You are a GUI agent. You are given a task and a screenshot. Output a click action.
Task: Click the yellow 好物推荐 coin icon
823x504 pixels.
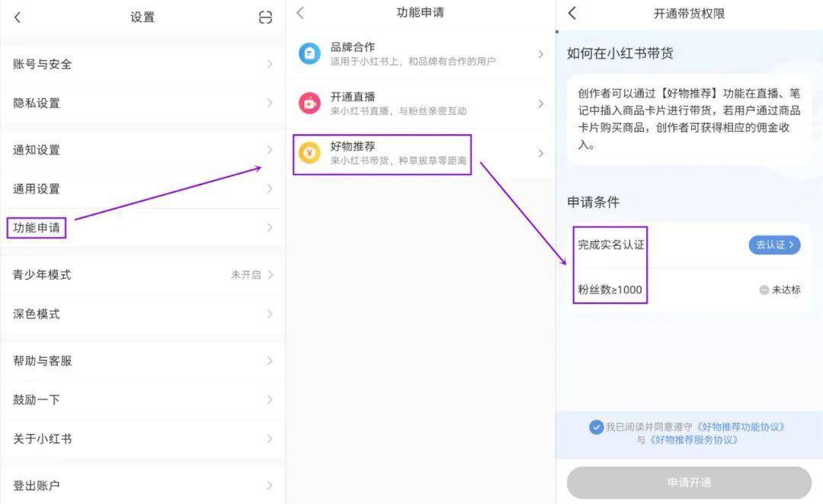coord(309,152)
